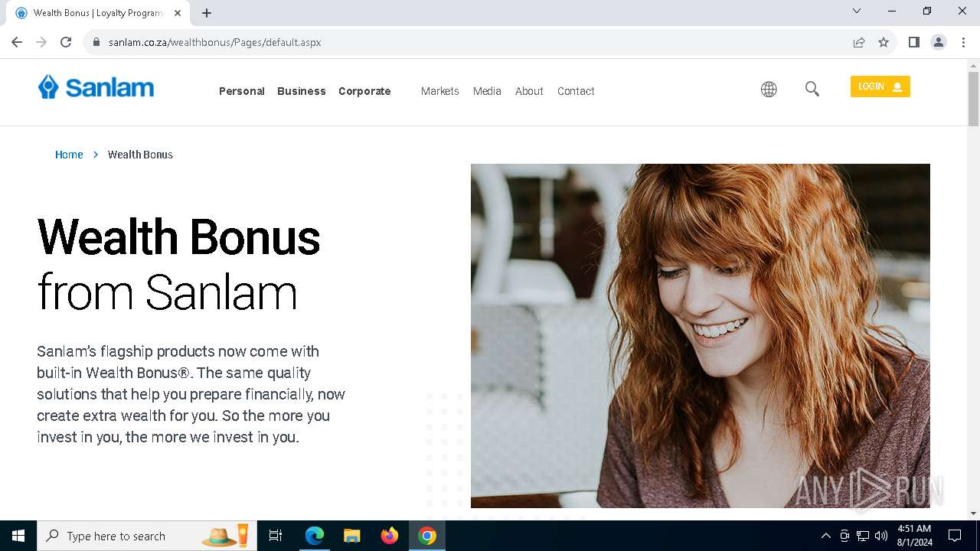The height and width of the screenshot is (551, 980).
Task: Bookmark this page with the star icon
Action: 884,42
